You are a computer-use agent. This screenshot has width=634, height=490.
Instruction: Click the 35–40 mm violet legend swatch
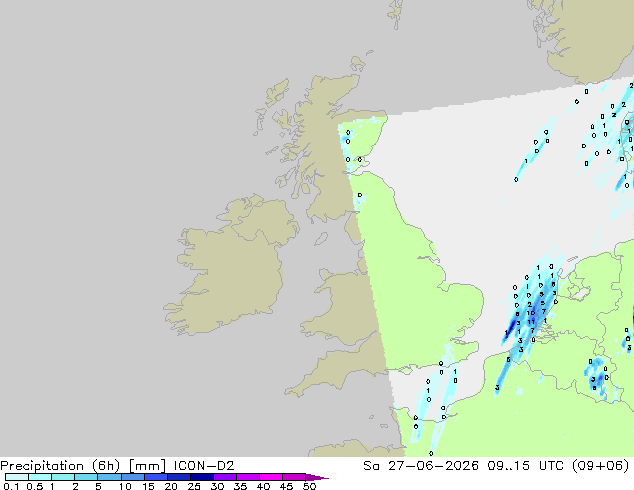247,477
